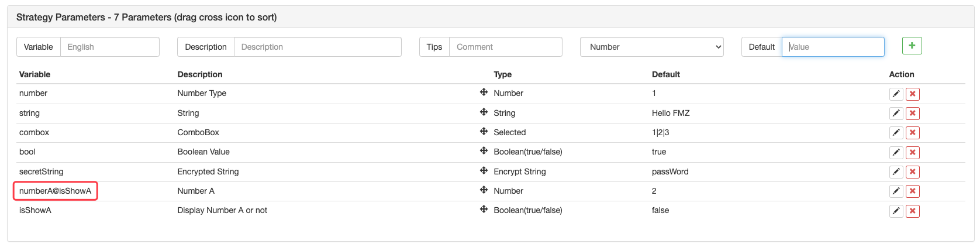Open the Number type dropdown

tap(651, 47)
